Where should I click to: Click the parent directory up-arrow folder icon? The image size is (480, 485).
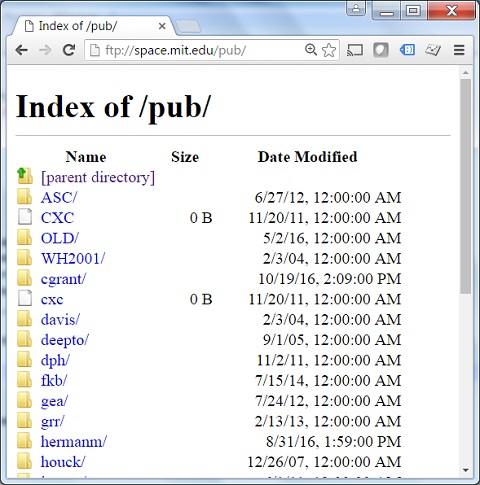point(25,176)
